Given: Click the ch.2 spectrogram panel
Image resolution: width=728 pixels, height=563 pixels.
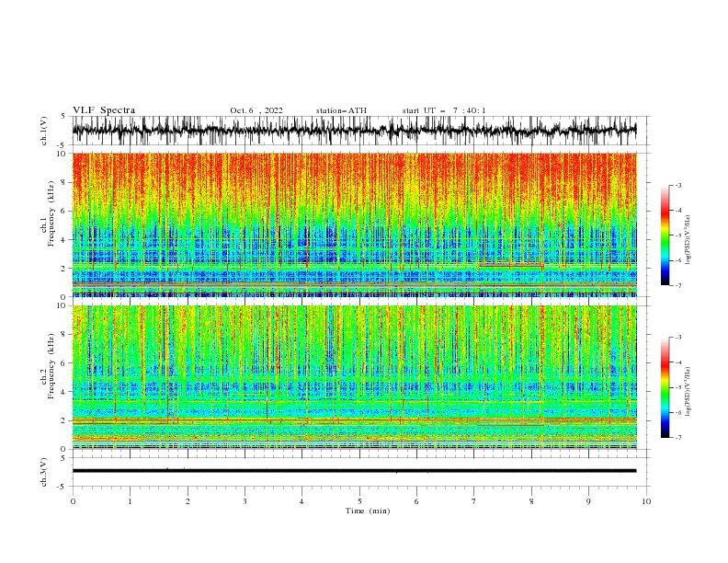Looking at the screenshot, I should point(355,377).
